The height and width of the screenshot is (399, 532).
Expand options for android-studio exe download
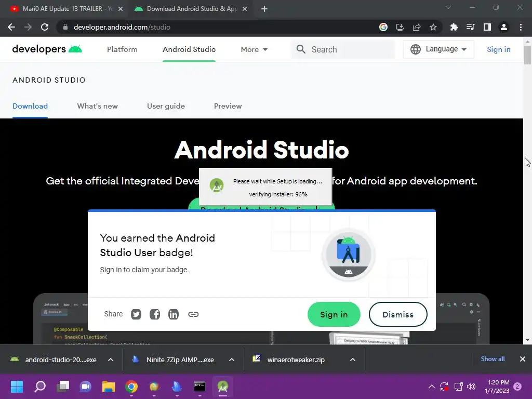(111, 360)
